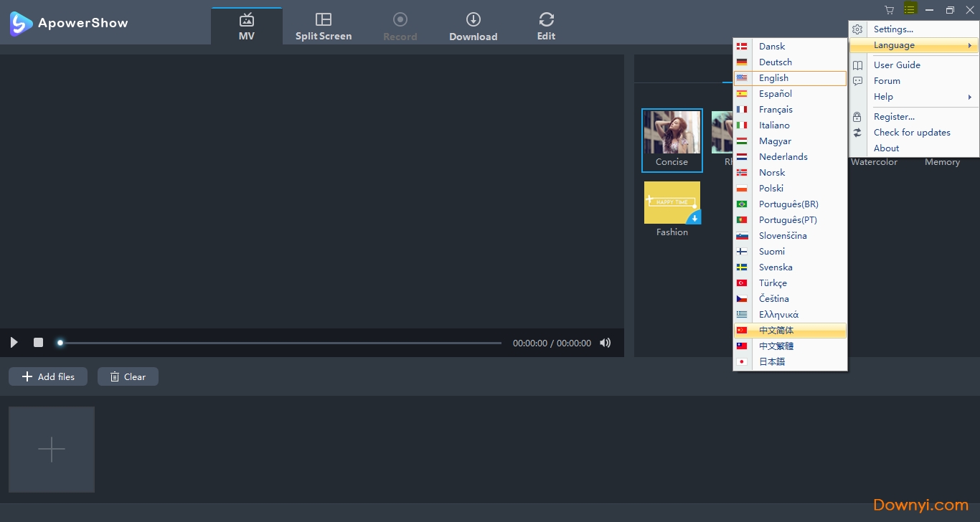Click the Sweden flag icon
This screenshot has height=522, width=980.
(x=742, y=267)
